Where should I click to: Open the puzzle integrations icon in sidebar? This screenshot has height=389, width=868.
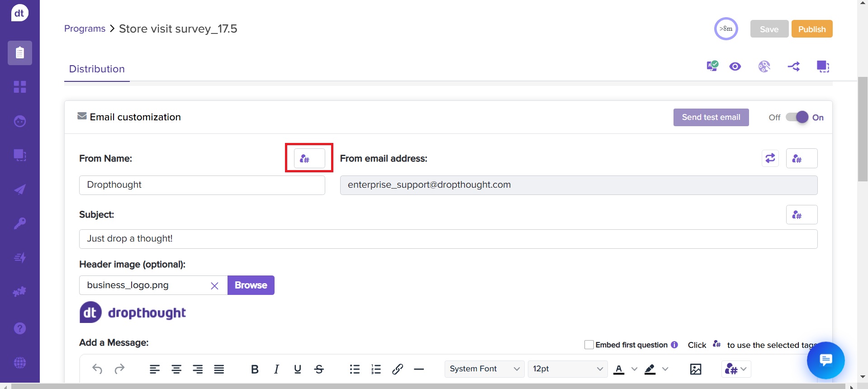[20, 292]
